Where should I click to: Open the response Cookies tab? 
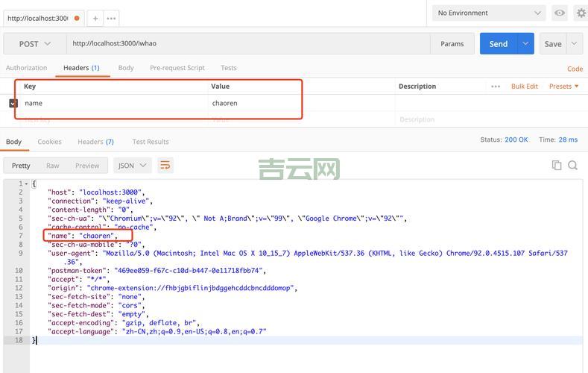[49, 142]
